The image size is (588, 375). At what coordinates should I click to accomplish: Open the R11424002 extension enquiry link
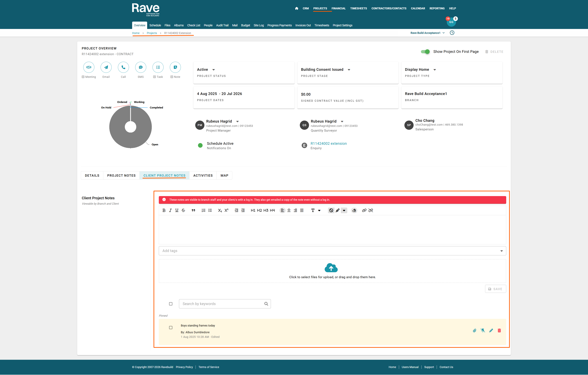point(328,143)
